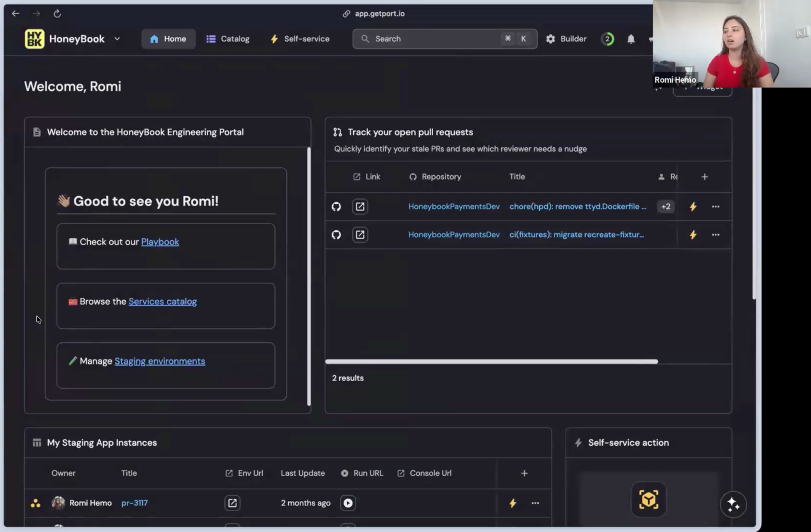The width and height of the screenshot is (811, 532).
Task: Click the Run URL play button for pr-3117
Action: tap(348, 503)
